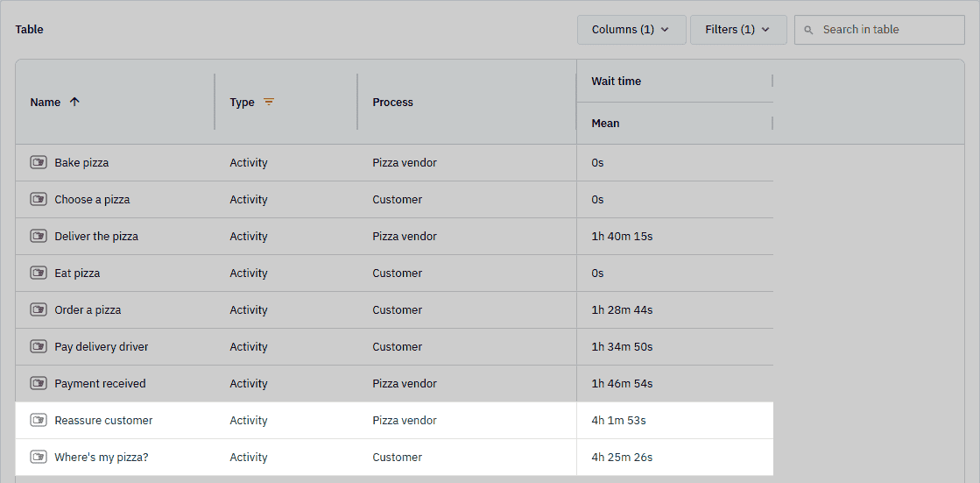The height and width of the screenshot is (483, 980).
Task: Click wait time value 4h 1m 53s
Action: 619,421
